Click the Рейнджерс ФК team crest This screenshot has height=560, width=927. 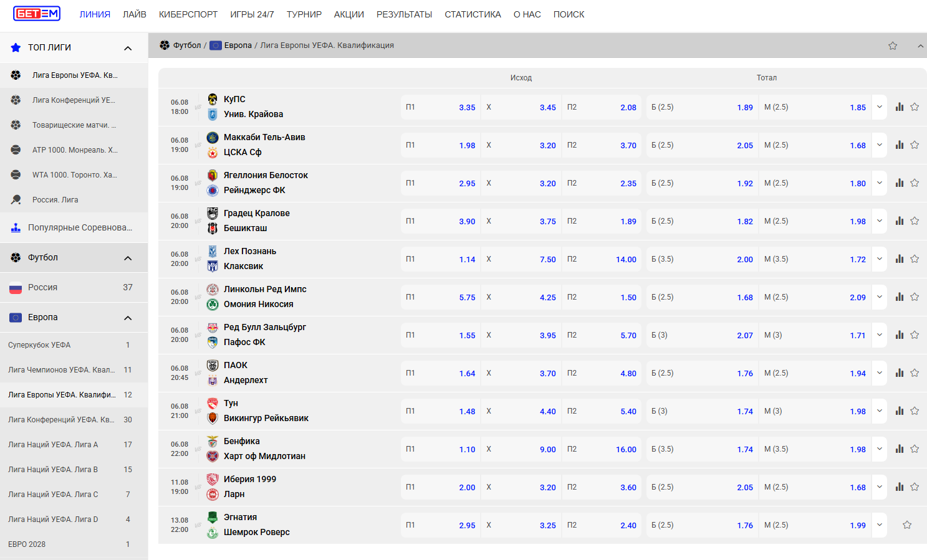pos(213,190)
